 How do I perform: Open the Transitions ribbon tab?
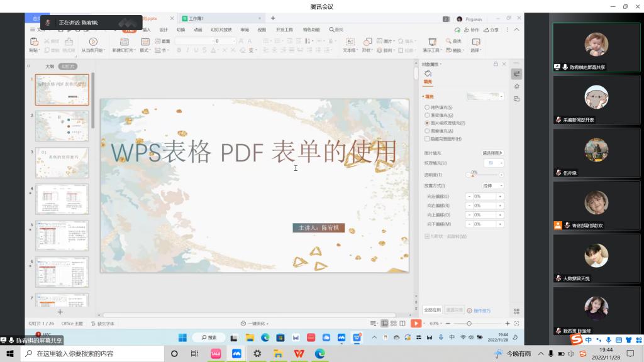pos(180,30)
